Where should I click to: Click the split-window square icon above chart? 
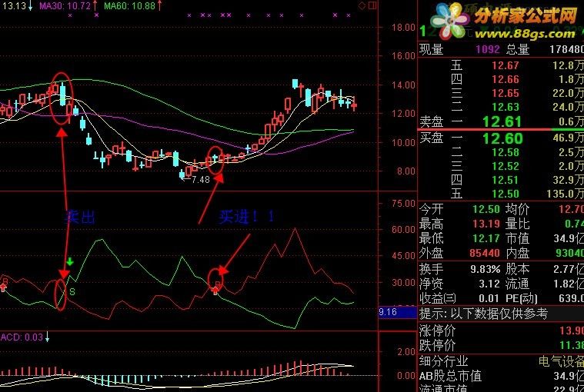pyautogui.click(x=372, y=5)
